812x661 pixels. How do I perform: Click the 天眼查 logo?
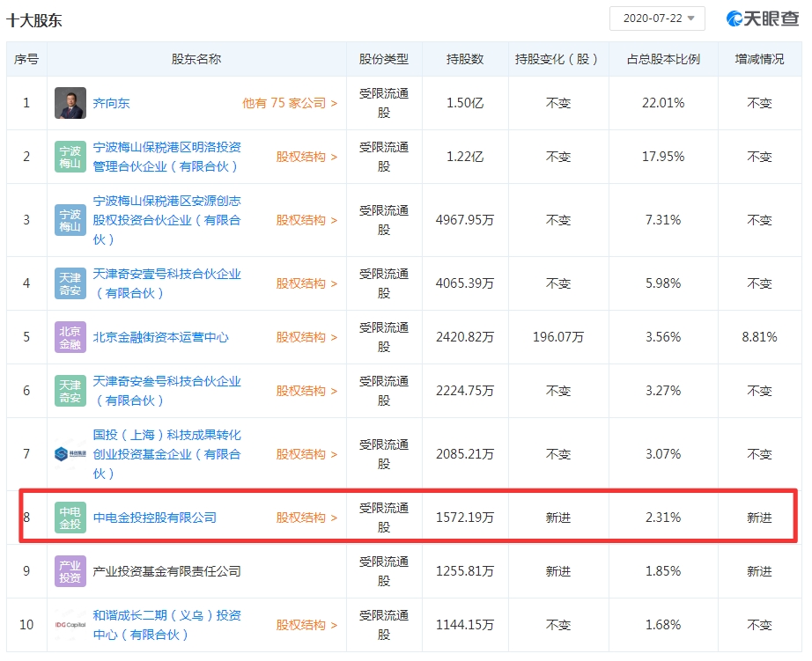763,18
